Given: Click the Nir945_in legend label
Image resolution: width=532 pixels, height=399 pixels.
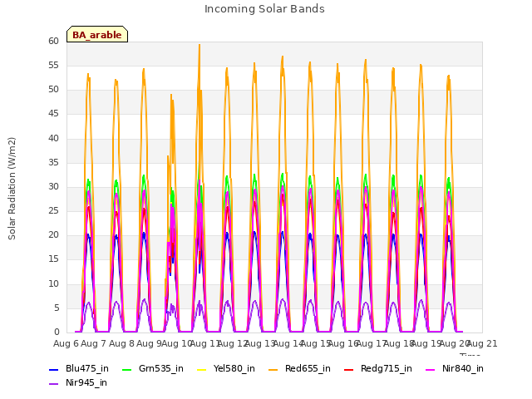Looking at the screenshot, I should pos(86,383).
